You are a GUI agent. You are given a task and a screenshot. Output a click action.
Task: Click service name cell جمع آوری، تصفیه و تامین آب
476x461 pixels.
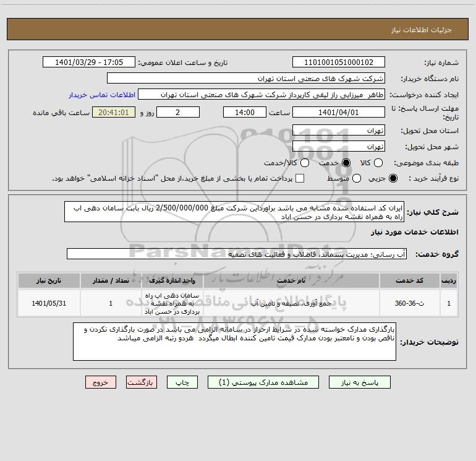(291, 303)
